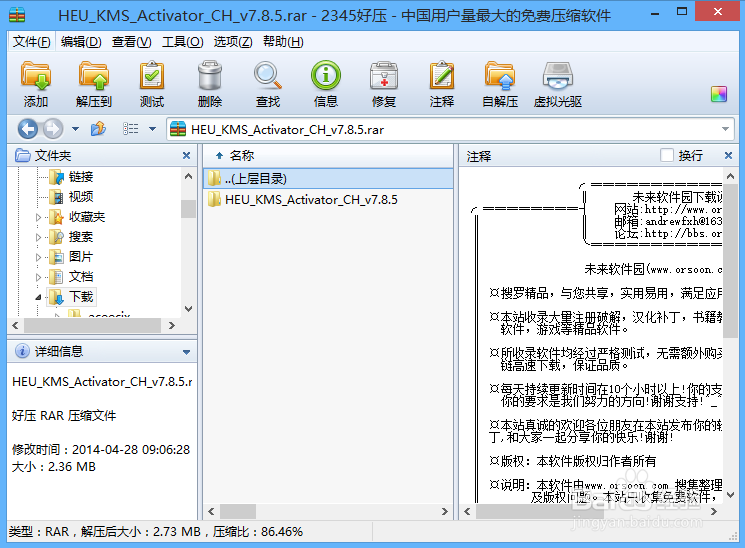This screenshot has width=745, height=548.
Task: Select the 链接 folder icon in tree
Action: pos(57,177)
